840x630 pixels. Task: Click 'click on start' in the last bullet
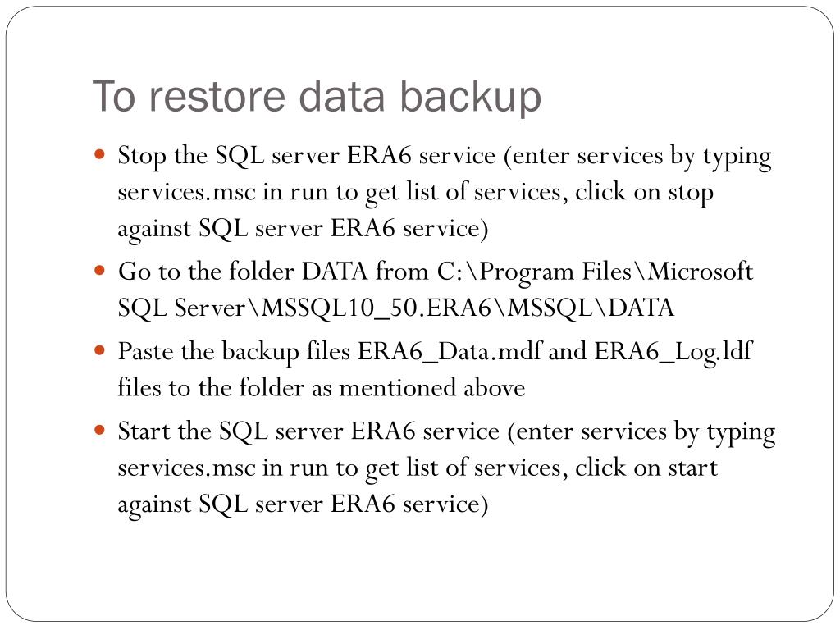(646, 468)
